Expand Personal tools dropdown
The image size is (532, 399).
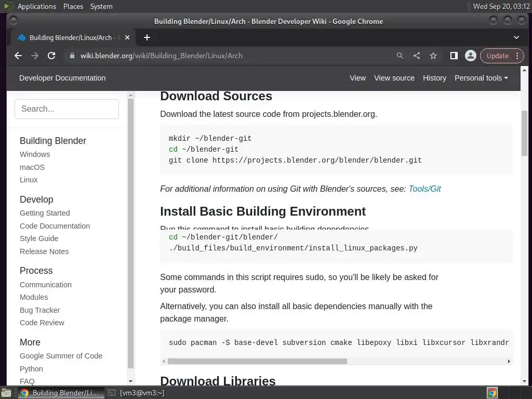click(481, 78)
